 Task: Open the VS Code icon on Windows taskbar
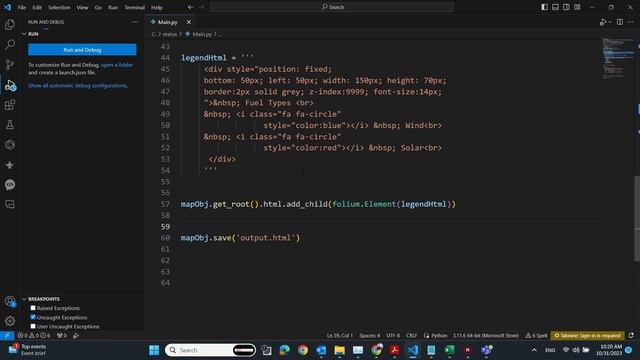point(413,350)
